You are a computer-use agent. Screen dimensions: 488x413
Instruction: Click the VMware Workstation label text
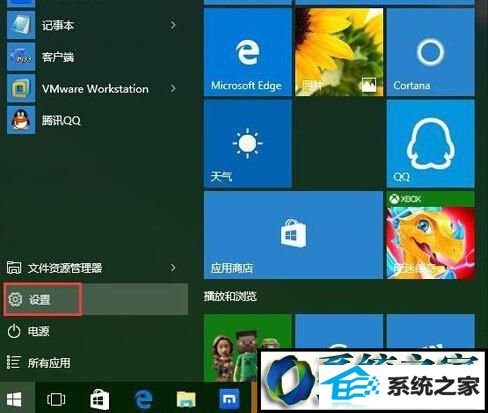95,89
